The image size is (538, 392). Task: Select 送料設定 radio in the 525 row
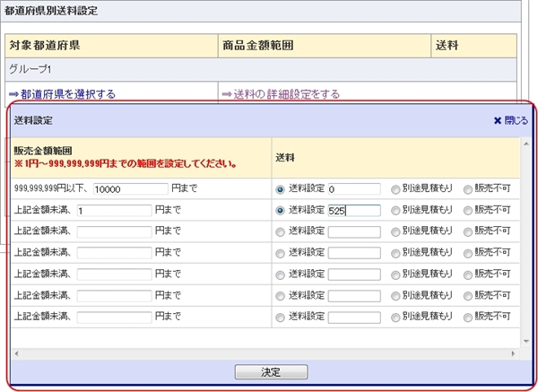coord(281,211)
